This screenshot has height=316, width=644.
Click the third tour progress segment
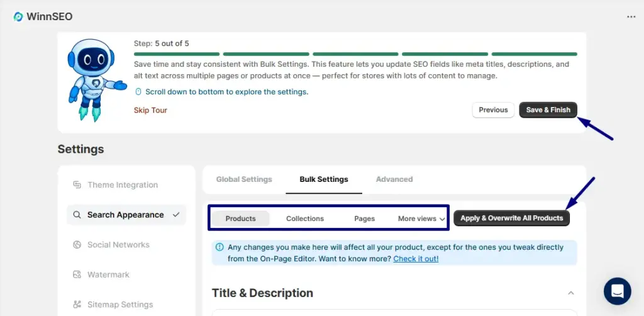(x=356, y=54)
